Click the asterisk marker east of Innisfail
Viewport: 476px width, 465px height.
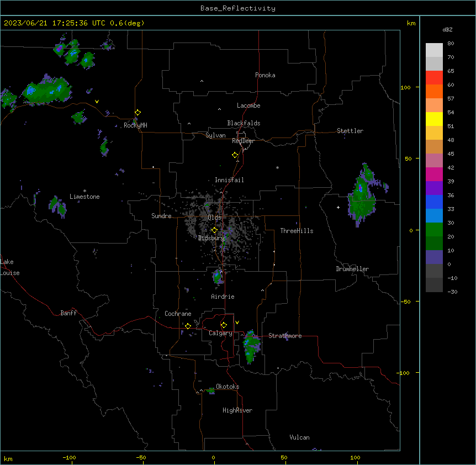tap(277, 167)
